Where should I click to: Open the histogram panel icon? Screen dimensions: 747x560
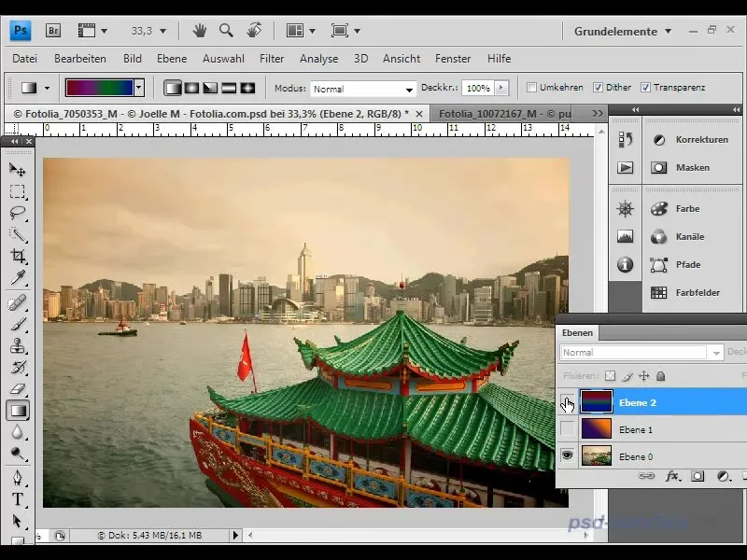[x=625, y=237]
